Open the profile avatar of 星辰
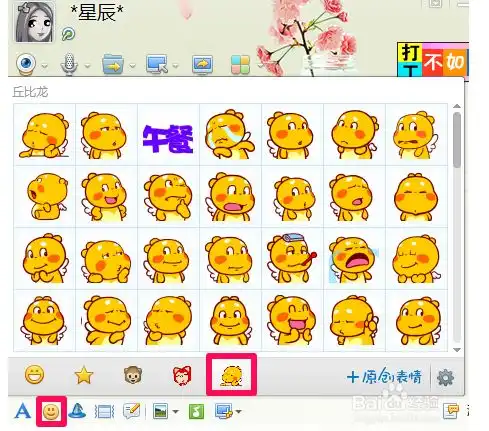 34,21
